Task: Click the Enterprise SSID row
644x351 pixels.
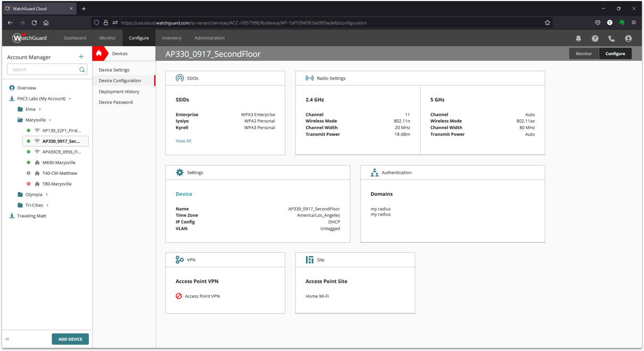Action: pyautogui.click(x=225, y=115)
